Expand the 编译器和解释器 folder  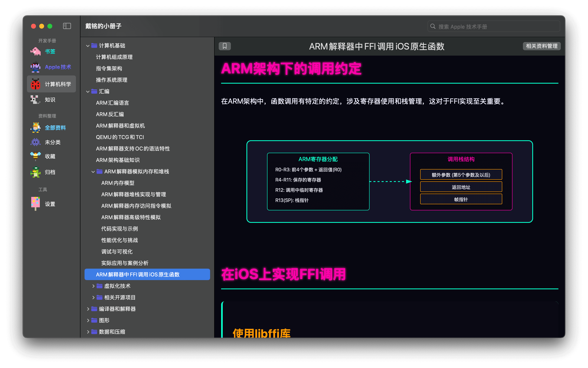tap(88, 309)
